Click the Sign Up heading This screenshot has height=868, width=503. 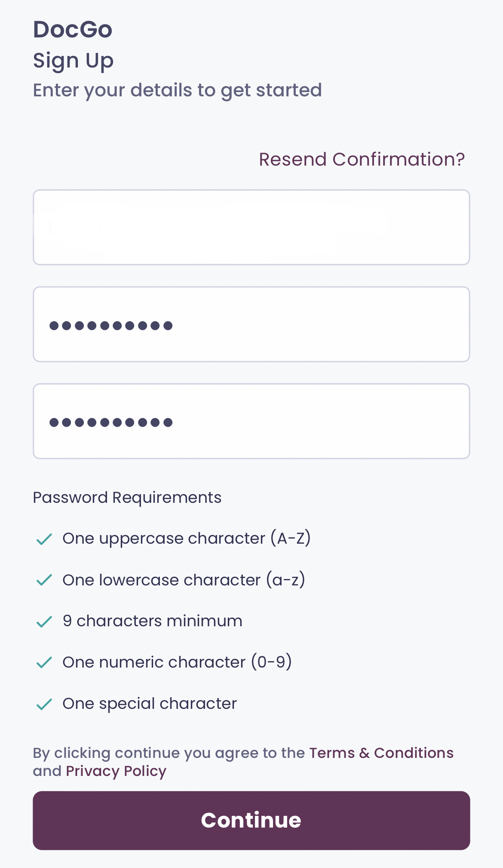tap(74, 61)
